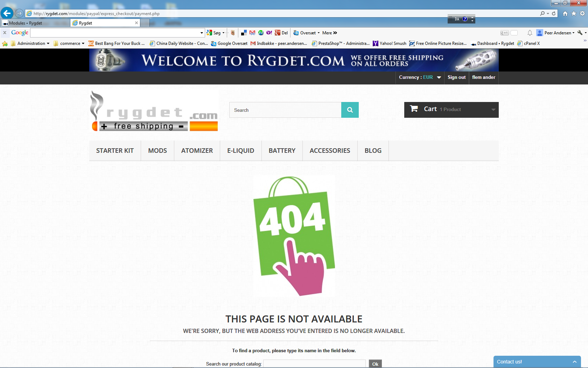
Task: Click the Welcome to Rygdet.com banner
Action: (x=294, y=60)
